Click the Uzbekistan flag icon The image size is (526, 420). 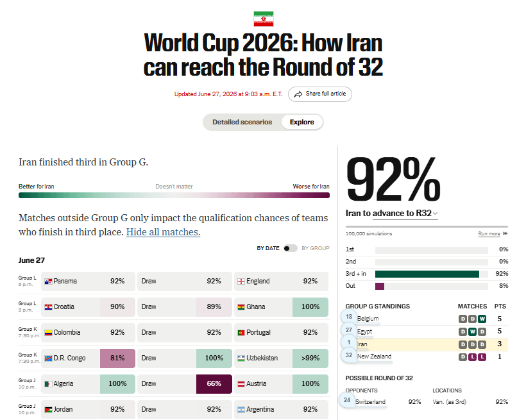(241, 358)
